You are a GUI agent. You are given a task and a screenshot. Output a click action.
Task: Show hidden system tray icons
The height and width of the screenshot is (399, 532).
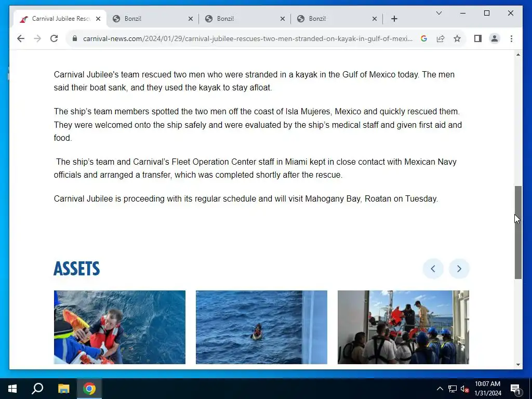coord(440,389)
